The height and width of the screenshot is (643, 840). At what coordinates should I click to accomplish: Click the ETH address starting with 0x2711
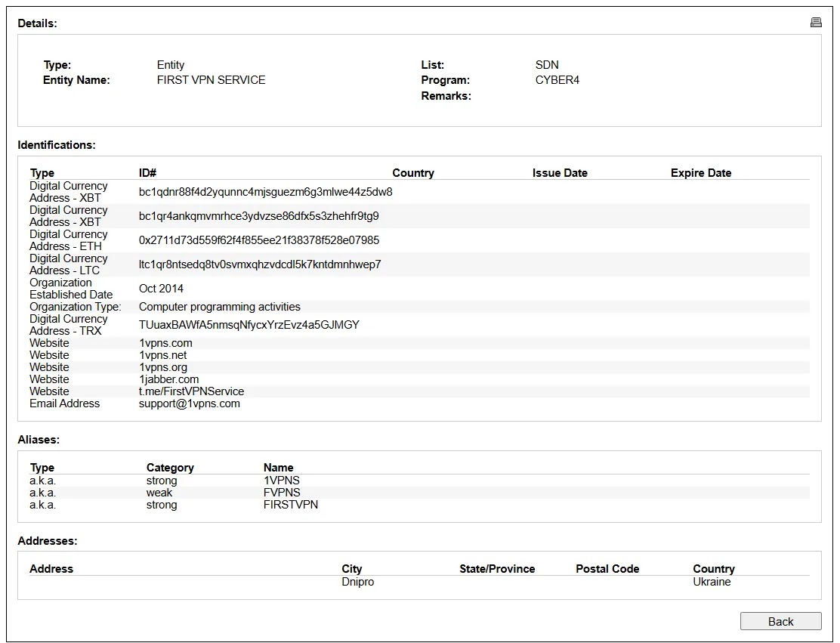pos(259,240)
